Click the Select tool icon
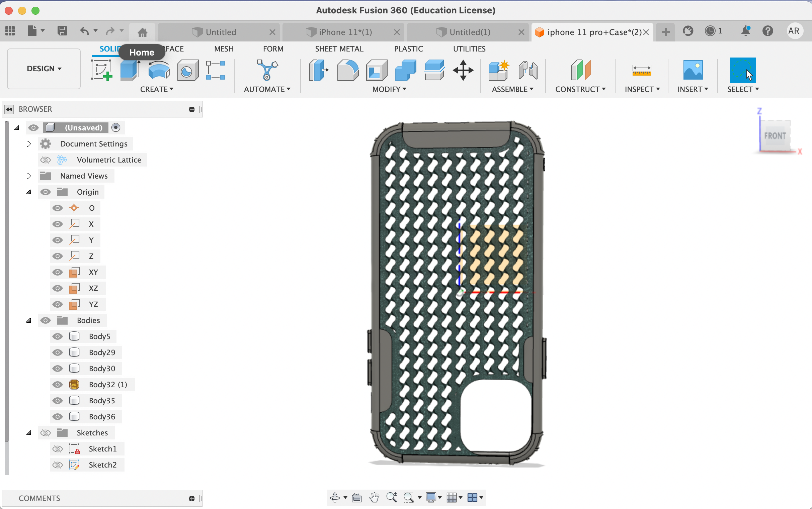 point(743,70)
